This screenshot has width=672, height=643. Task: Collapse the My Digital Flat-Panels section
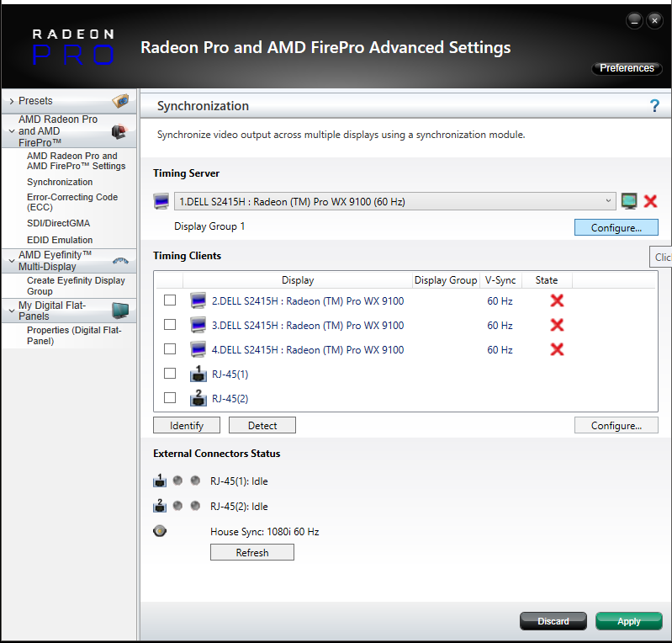tap(12, 311)
